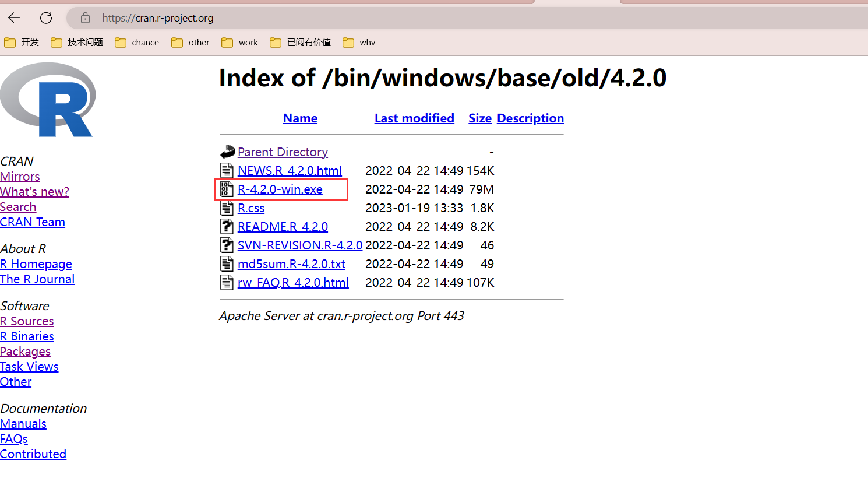Click the 2023-01-19 13:33 date of R.css
Image resolution: width=868 pixels, height=499 pixels.
(x=414, y=208)
